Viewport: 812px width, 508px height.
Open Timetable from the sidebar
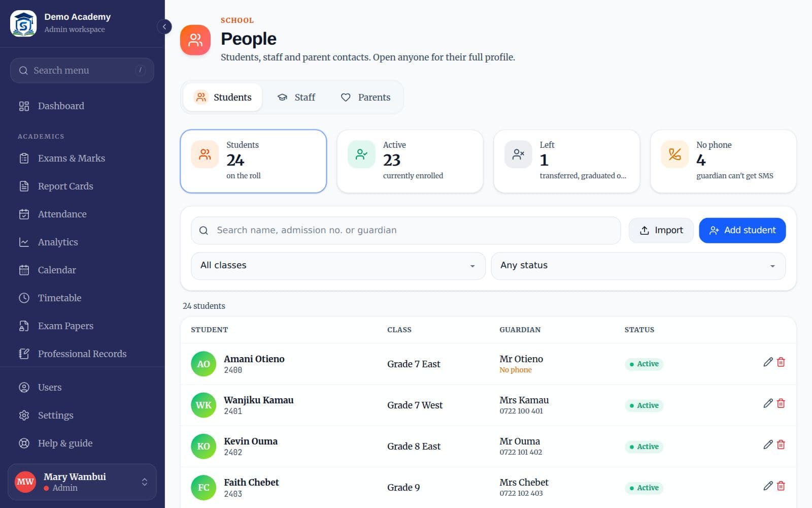point(82,298)
